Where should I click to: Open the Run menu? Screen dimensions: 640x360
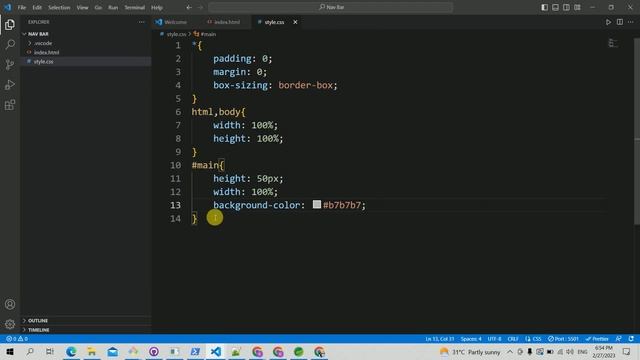[x=113, y=7]
